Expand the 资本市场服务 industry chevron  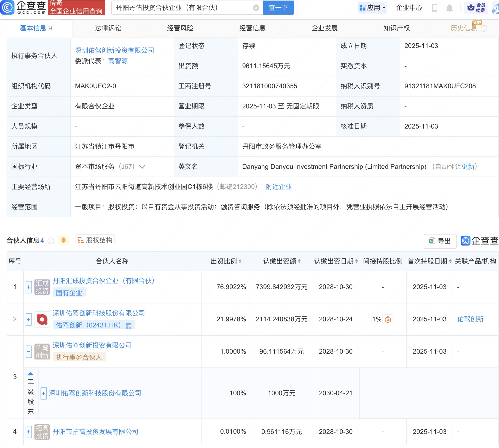[x=142, y=167]
